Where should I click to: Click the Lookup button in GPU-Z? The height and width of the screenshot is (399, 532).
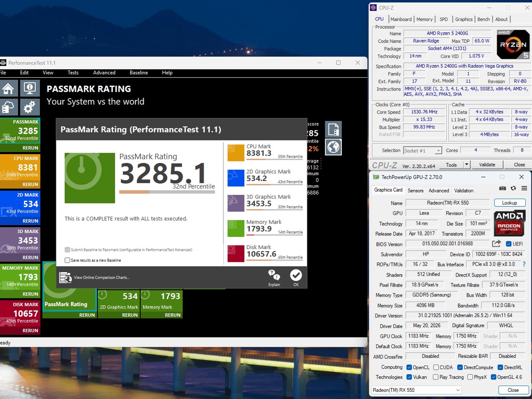click(x=509, y=203)
